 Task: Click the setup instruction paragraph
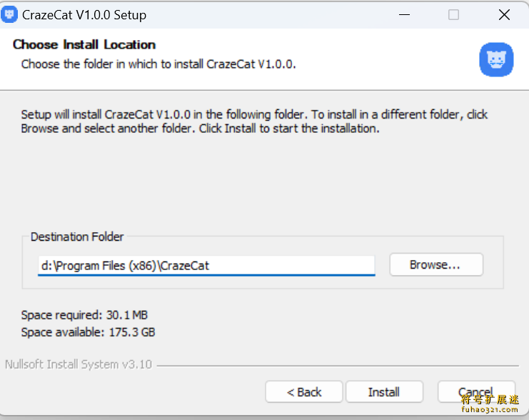[x=254, y=121]
